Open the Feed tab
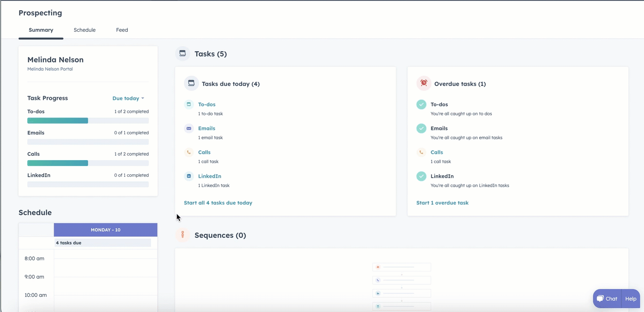Screen dimensions: 644x312 pos(121,30)
